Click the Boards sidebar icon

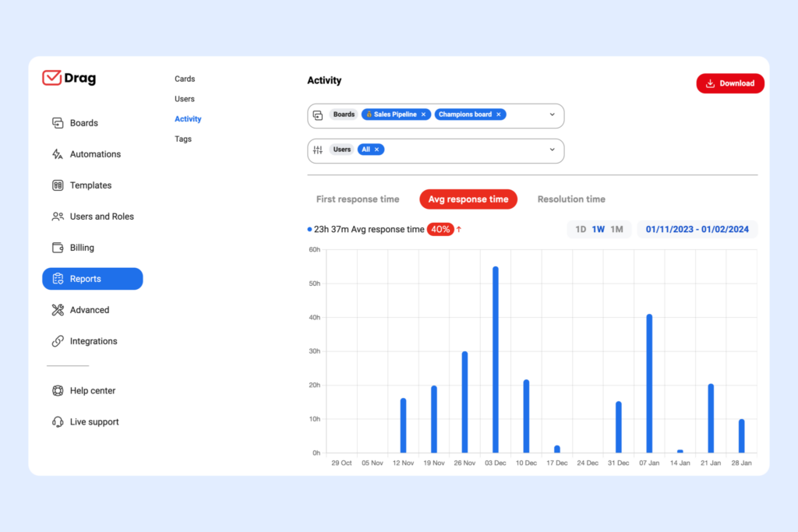pyautogui.click(x=58, y=123)
